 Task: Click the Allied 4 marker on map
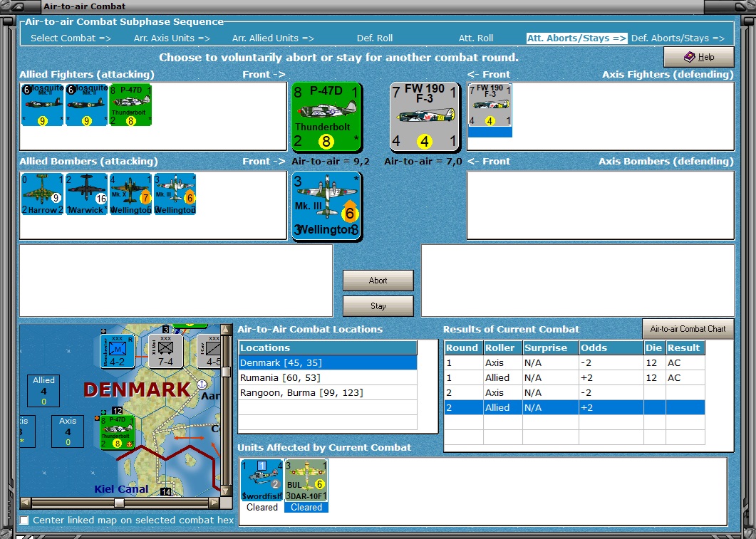[43, 391]
